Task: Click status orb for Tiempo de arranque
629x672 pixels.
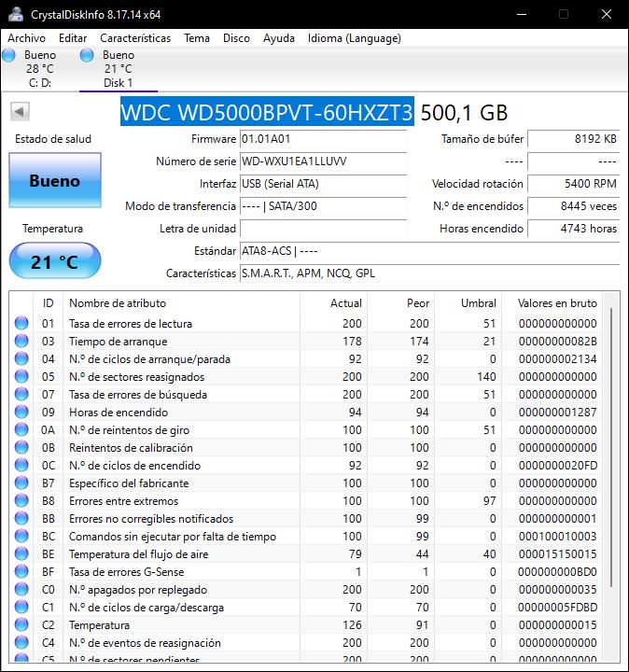Action: point(21,342)
